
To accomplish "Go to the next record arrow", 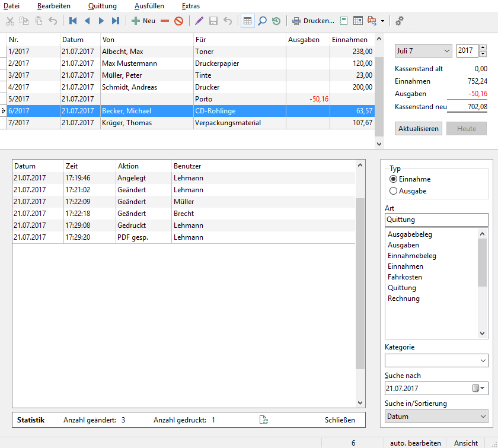I will coord(101,21).
